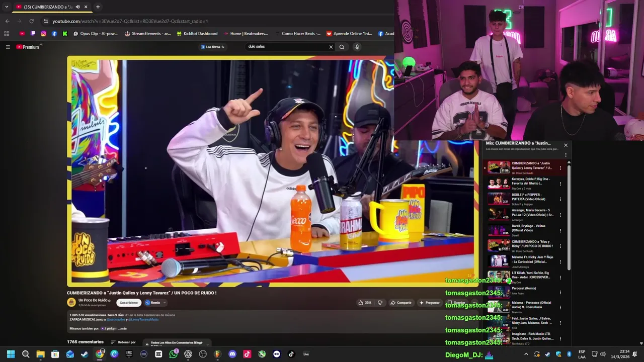Open 'Como Hacer Beats' bookmark
644x362 pixels.
tap(298, 34)
